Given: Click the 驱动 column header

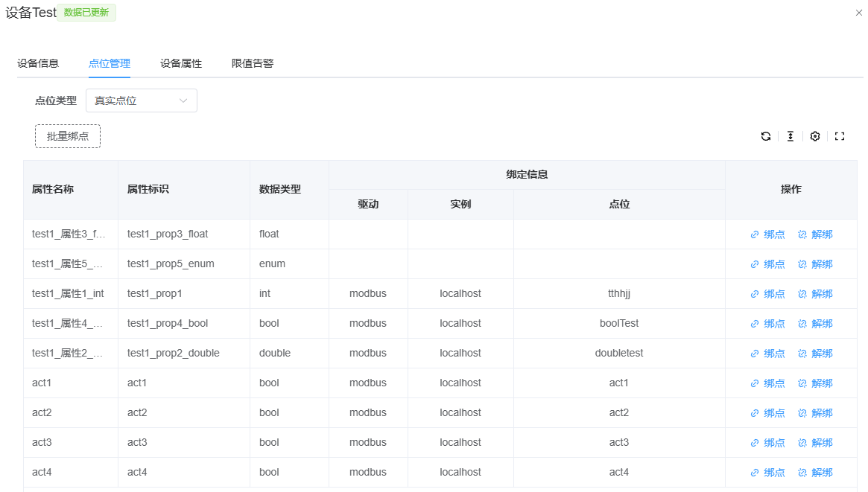Looking at the screenshot, I should (x=368, y=205).
